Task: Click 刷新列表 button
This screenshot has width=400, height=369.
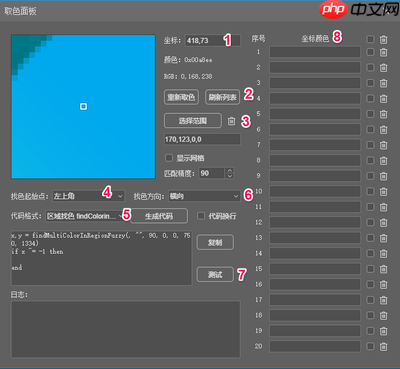Action: [222, 97]
